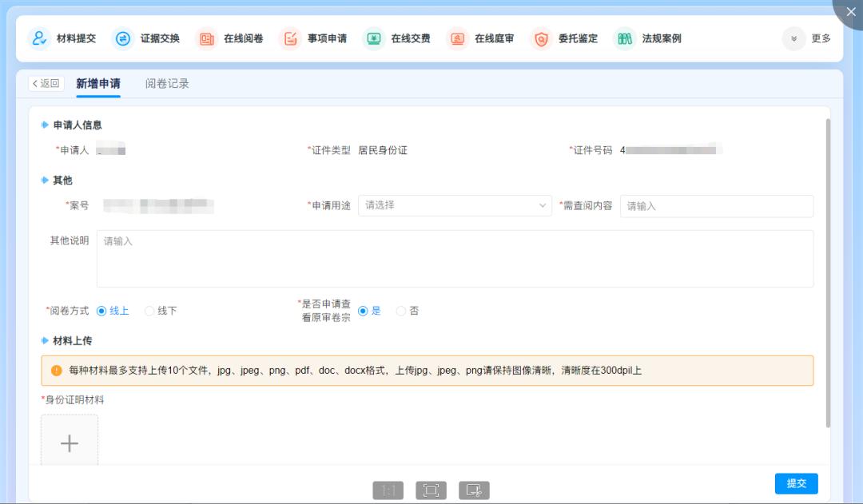Screen dimensions: 863x504
Task: Click the 返回 back button
Action: pos(46,84)
